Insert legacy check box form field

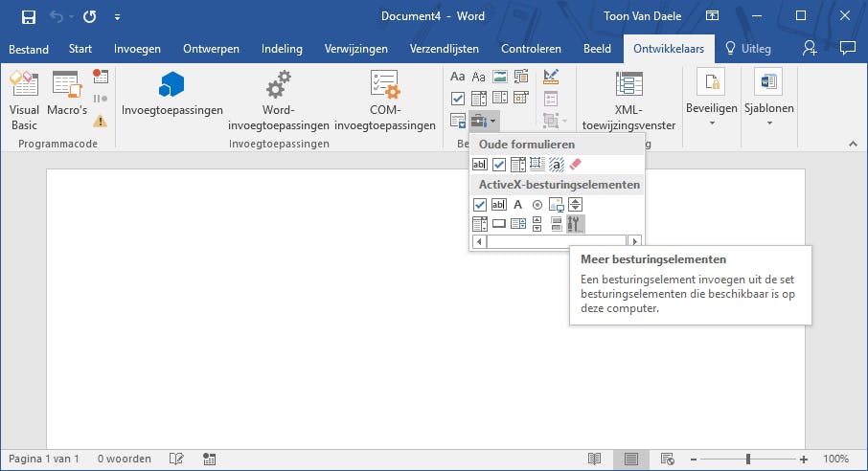point(499,165)
